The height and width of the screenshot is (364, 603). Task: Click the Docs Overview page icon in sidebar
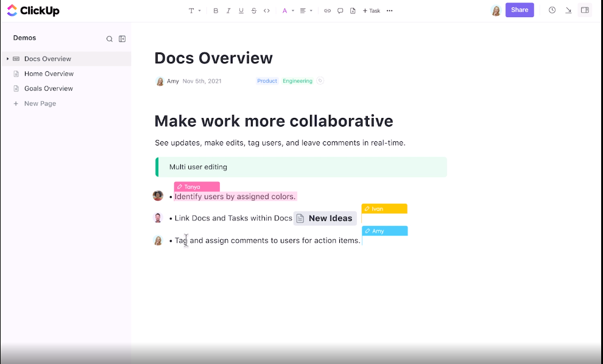coord(16,59)
